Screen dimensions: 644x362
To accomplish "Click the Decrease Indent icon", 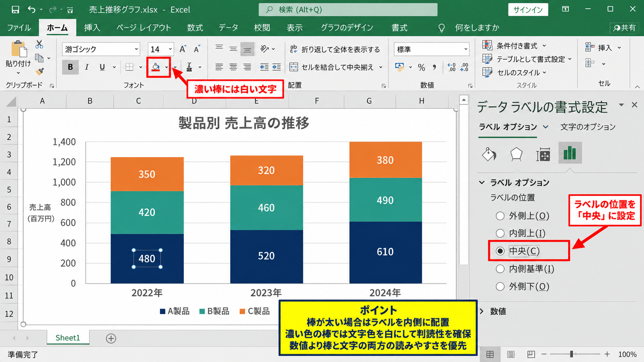I will coord(264,67).
